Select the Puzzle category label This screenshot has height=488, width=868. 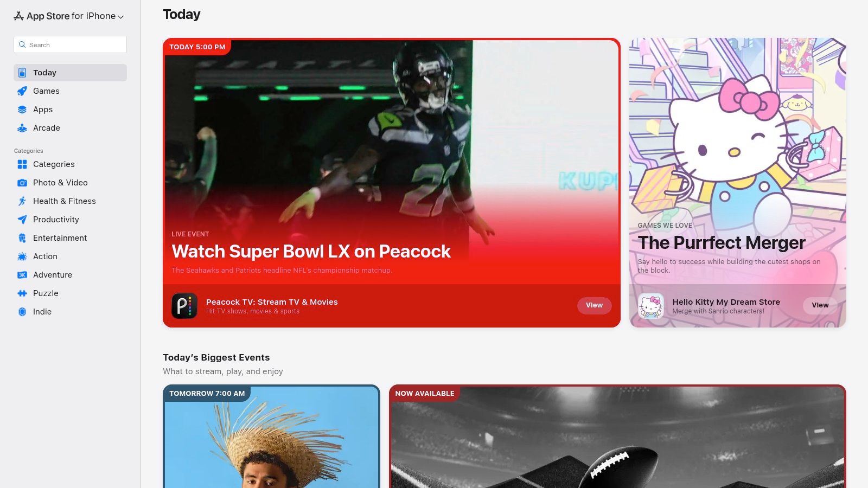(46, 293)
